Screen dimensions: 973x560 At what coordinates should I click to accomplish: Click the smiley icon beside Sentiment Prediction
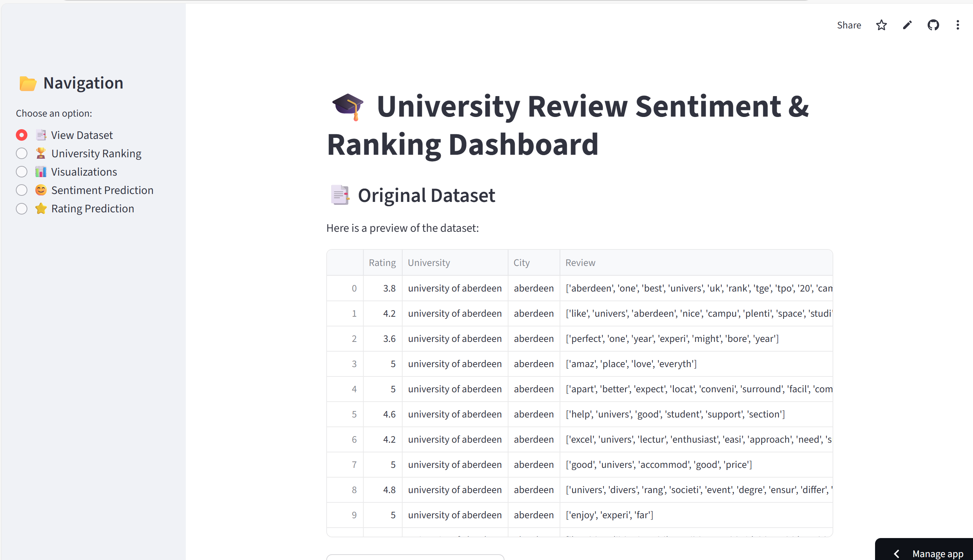coord(40,190)
